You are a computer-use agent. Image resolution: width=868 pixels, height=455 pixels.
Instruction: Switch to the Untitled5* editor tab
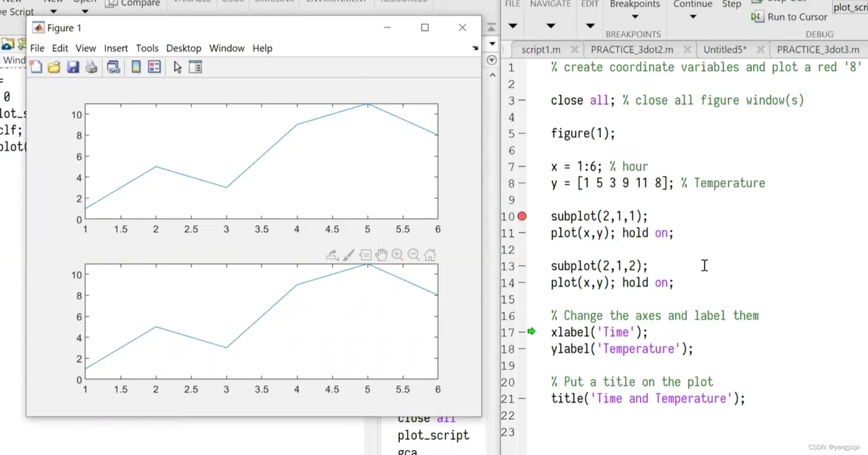coord(725,50)
